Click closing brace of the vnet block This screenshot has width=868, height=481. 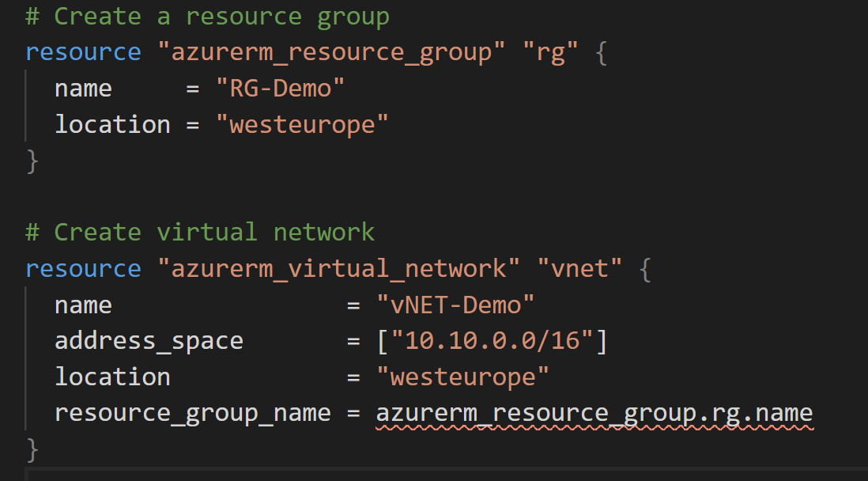pos(32,449)
